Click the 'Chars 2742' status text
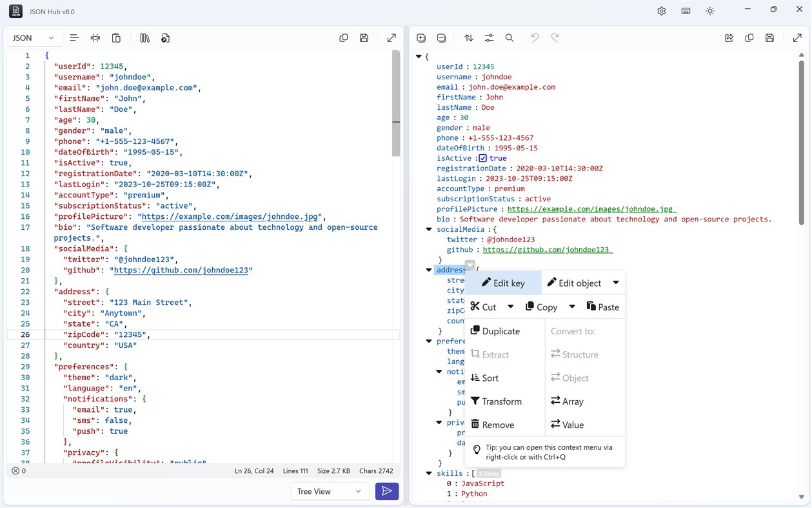Viewport: 812px width, 508px height. pyautogui.click(x=376, y=471)
